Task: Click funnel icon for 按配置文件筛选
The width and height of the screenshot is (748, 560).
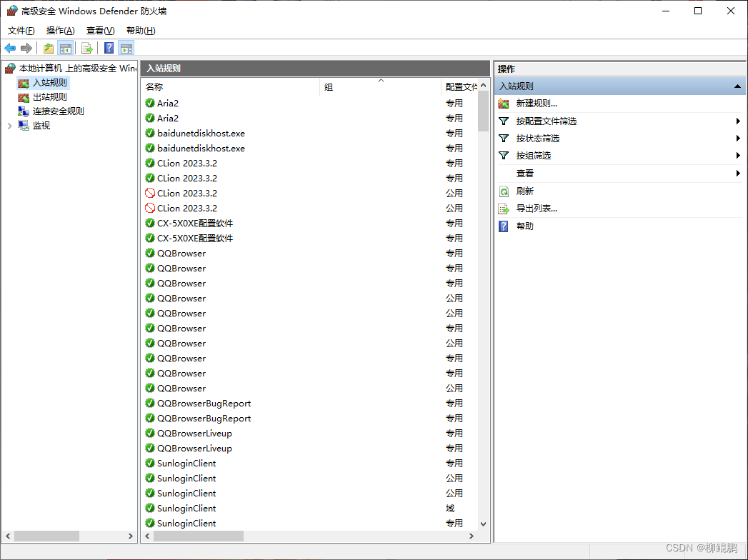Action: click(503, 121)
